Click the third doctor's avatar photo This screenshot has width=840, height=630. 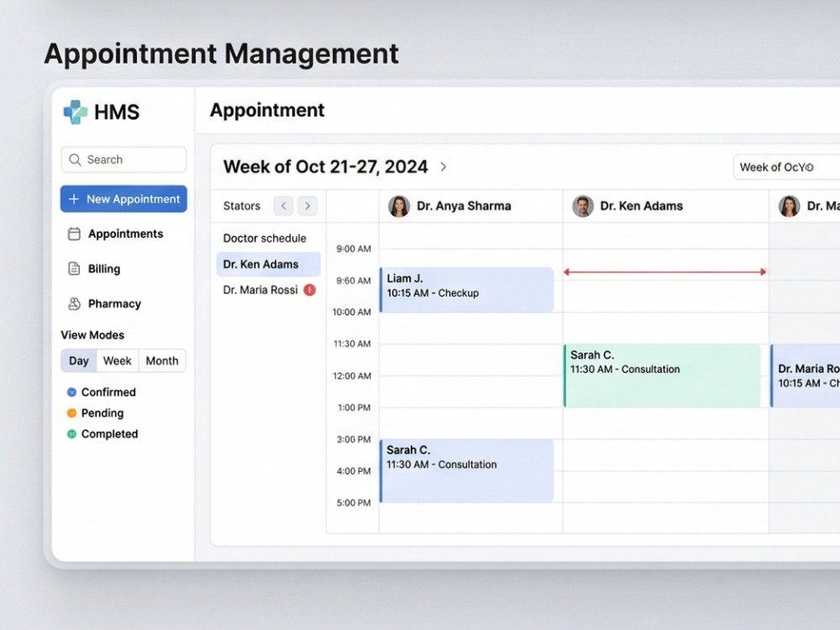coord(789,207)
